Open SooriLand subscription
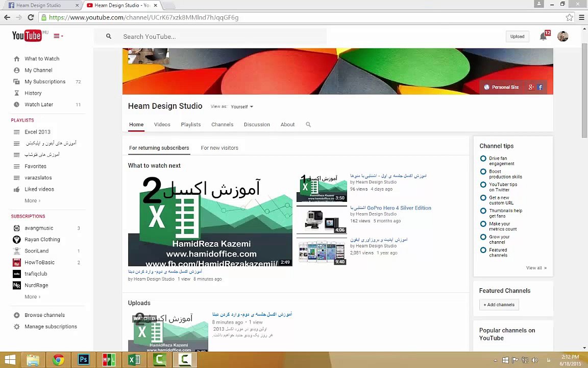 36,251
